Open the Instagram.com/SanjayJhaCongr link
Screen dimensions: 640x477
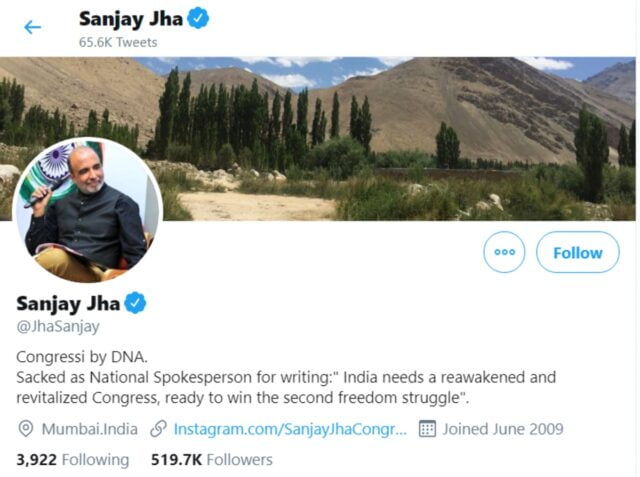pyautogui.click(x=290, y=429)
